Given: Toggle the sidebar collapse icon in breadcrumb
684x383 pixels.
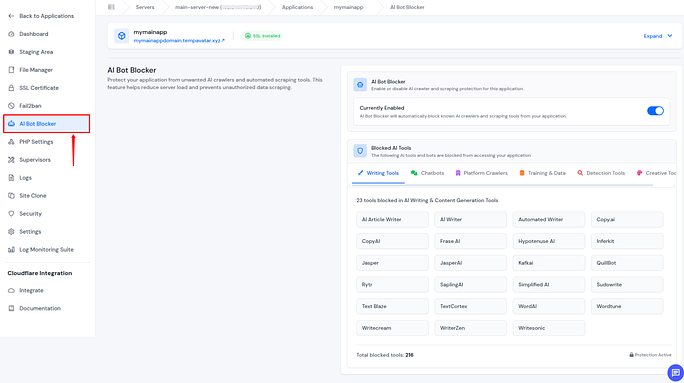Looking at the screenshot, I should (111, 7).
